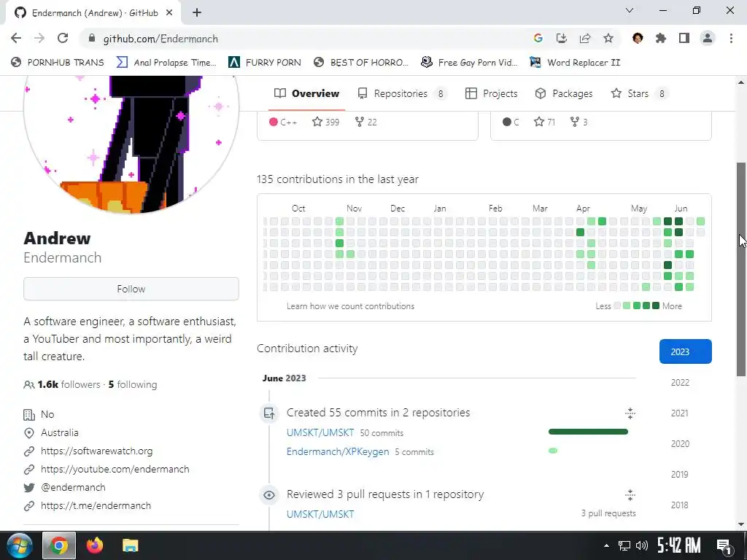Open UMSKT/UMSKT under reviewed pull requests
Viewport: 747px width, 560px height.
tap(320, 514)
